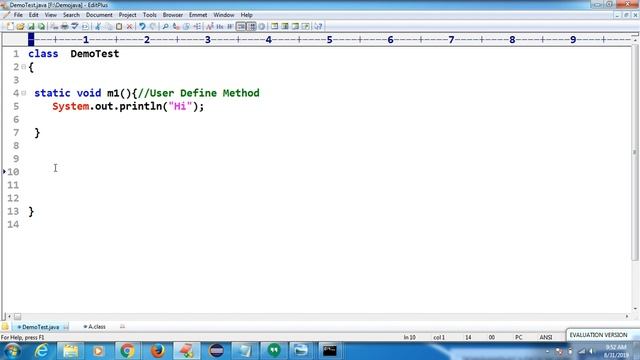Image resolution: width=640 pixels, height=360 pixels.
Task: Click the font settings toolbar icon
Action: (x=210, y=27)
